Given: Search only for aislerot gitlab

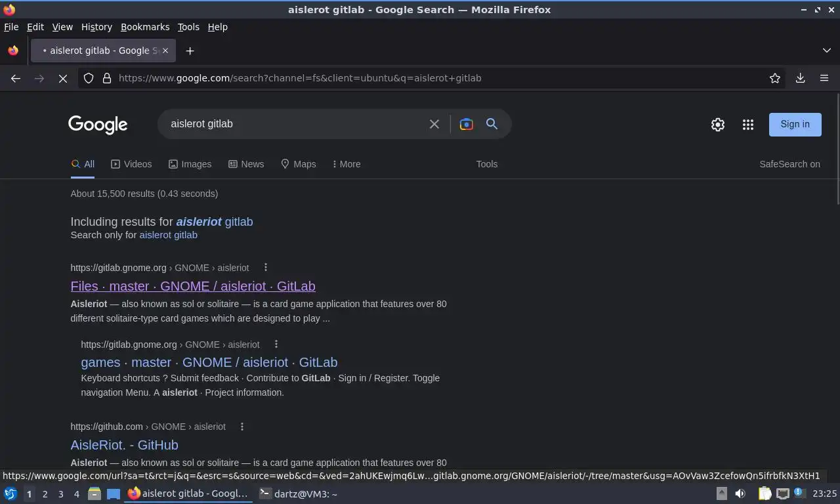Looking at the screenshot, I should [168, 235].
